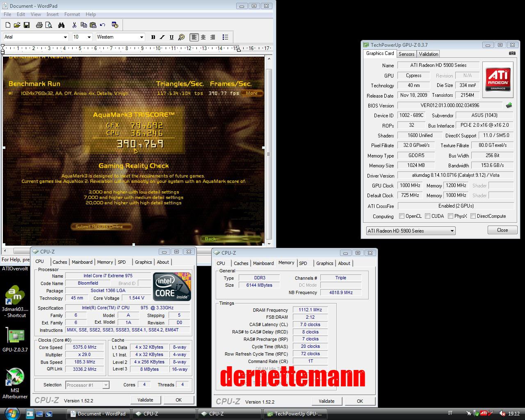Enable the OpenCL checkbox
The width and height of the screenshot is (525, 420).
pyautogui.click(x=401, y=216)
